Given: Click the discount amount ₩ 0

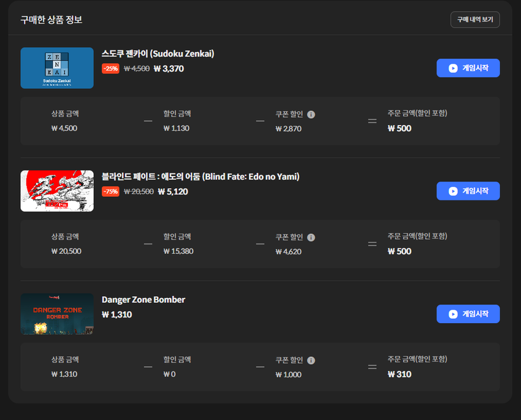Looking at the screenshot, I should click(x=169, y=374).
